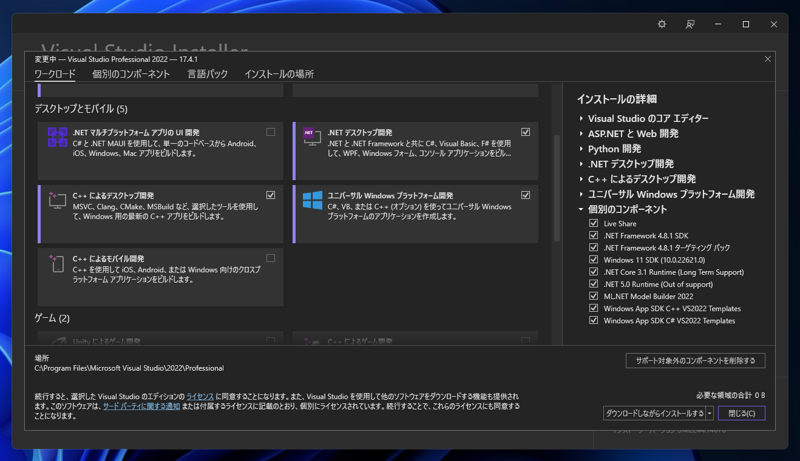The height and width of the screenshot is (461, 800).
Task: Select the .NET マルチプラットフォーム アプリの UI 開発 card title
Action: (x=136, y=133)
